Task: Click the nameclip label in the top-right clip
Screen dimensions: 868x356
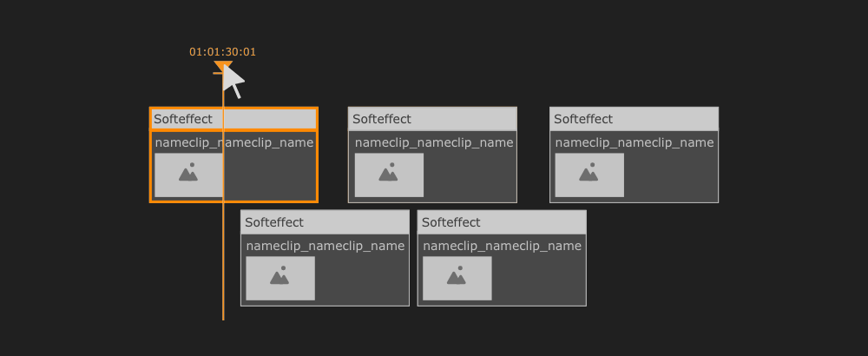Action: coord(635,142)
